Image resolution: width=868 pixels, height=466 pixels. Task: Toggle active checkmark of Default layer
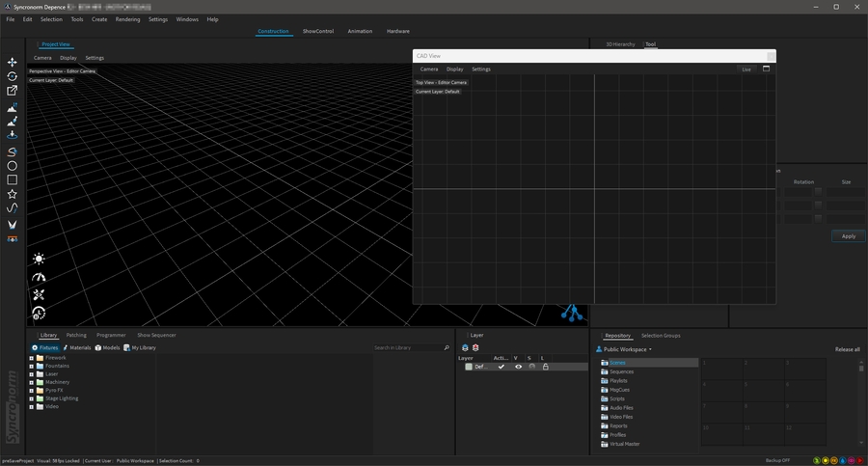click(501, 367)
